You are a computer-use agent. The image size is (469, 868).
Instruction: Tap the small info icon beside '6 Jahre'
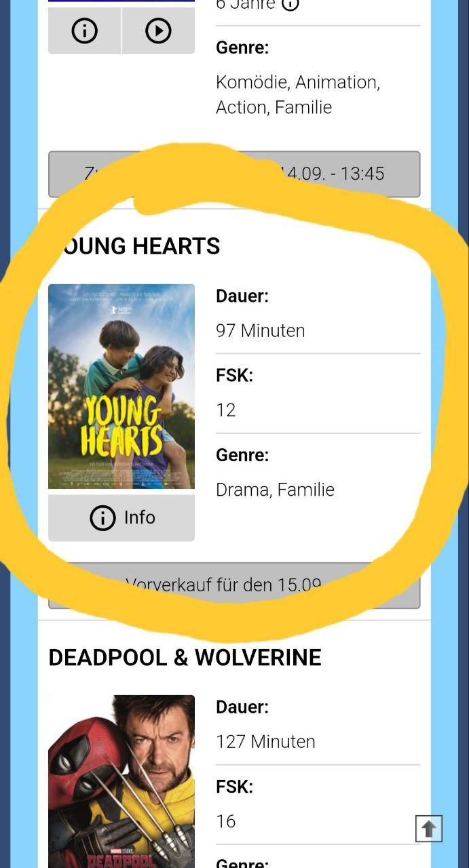click(290, 5)
